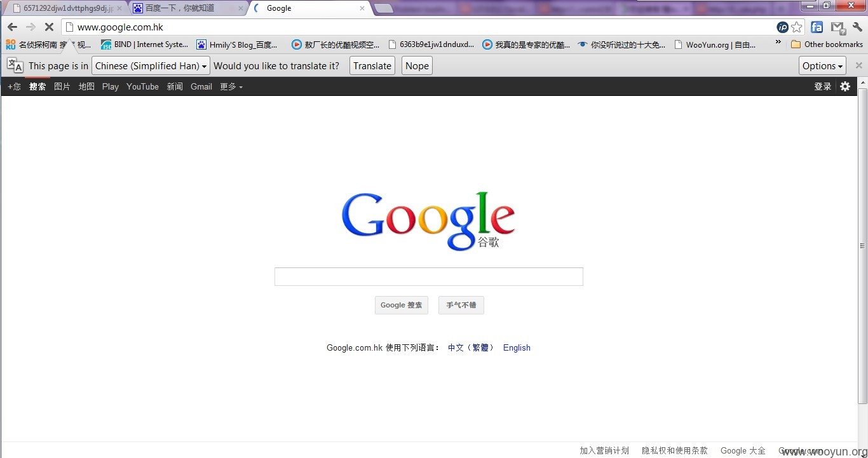This screenshot has height=458, width=868.
Task: Click the Google logo
Action: coord(428,220)
